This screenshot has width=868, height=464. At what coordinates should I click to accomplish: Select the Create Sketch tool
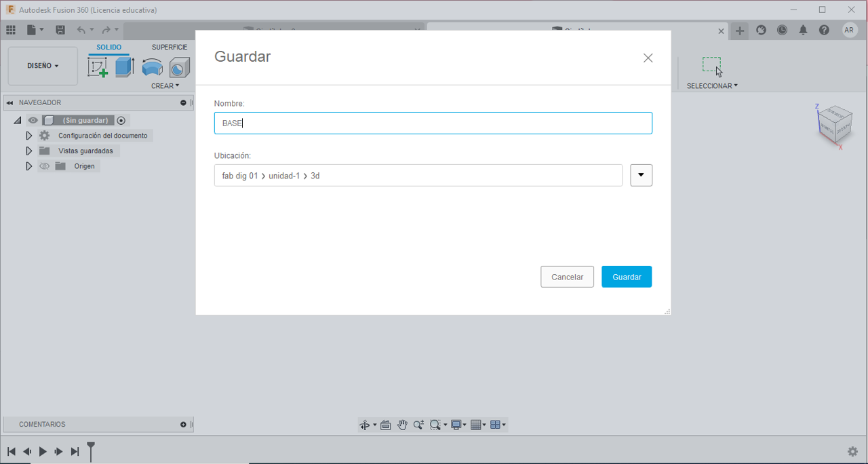(98, 67)
